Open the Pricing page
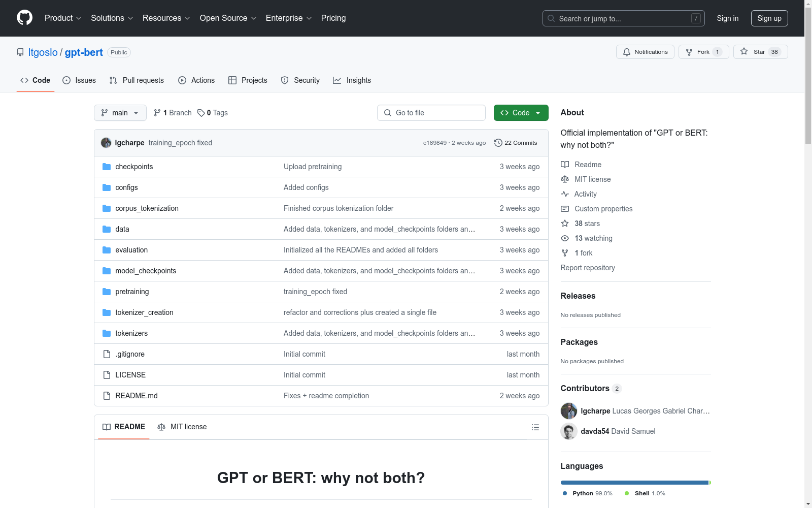812x508 pixels. [333, 18]
